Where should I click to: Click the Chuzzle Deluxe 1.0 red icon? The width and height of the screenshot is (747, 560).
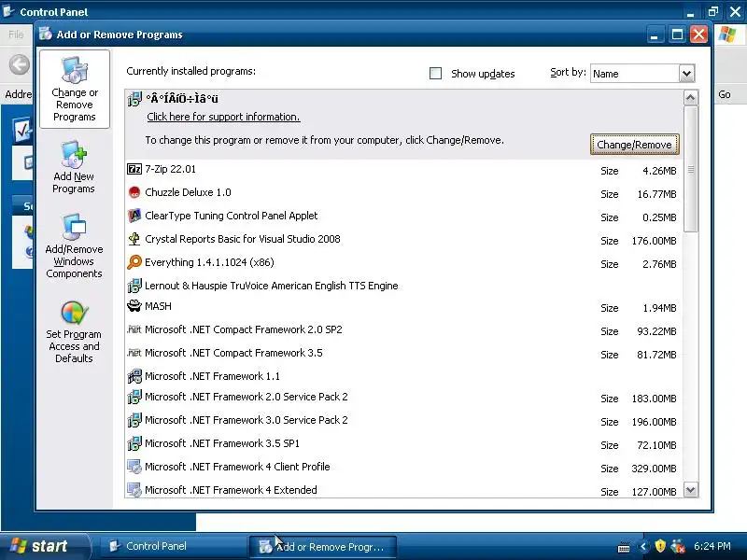134,192
